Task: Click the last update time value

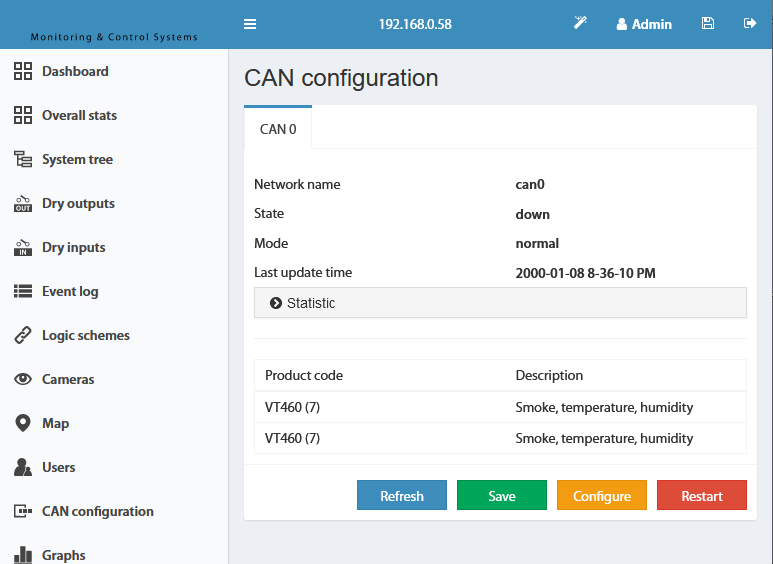Action: (586, 273)
